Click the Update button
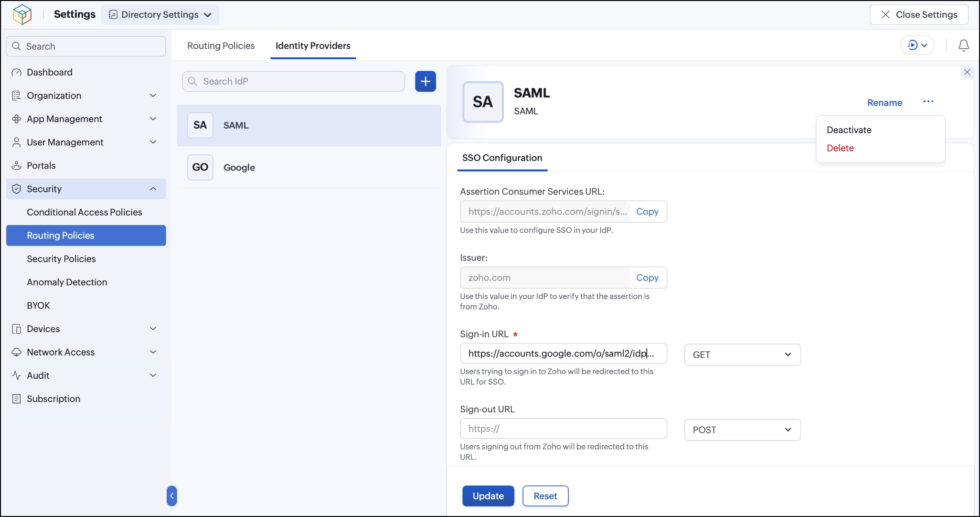The height and width of the screenshot is (517, 980). tap(488, 496)
